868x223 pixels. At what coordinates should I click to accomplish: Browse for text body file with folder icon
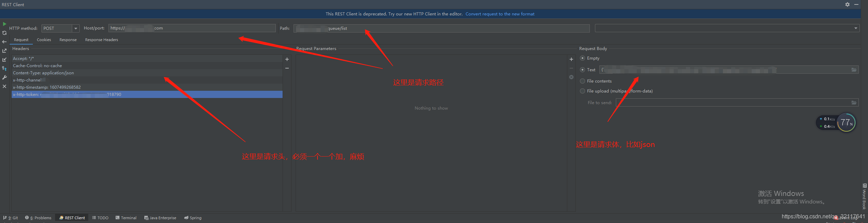(854, 70)
